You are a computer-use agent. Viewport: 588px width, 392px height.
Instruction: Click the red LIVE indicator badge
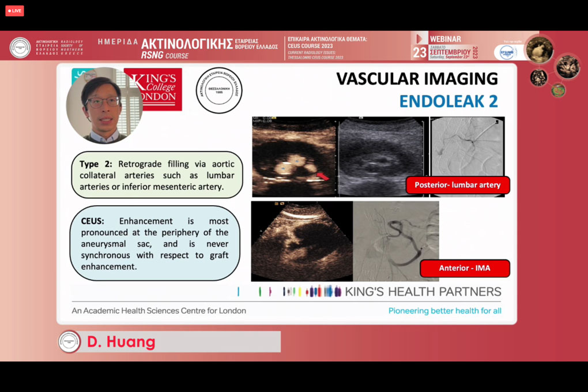tap(14, 11)
